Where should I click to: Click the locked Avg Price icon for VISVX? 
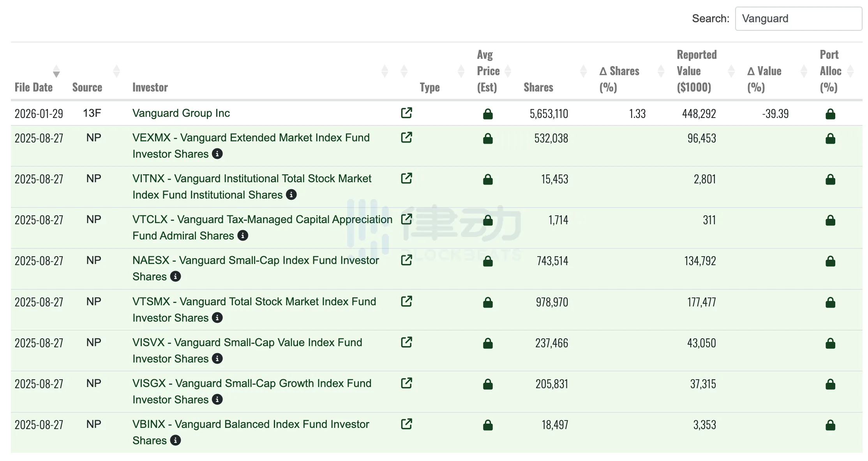point(488,344)
